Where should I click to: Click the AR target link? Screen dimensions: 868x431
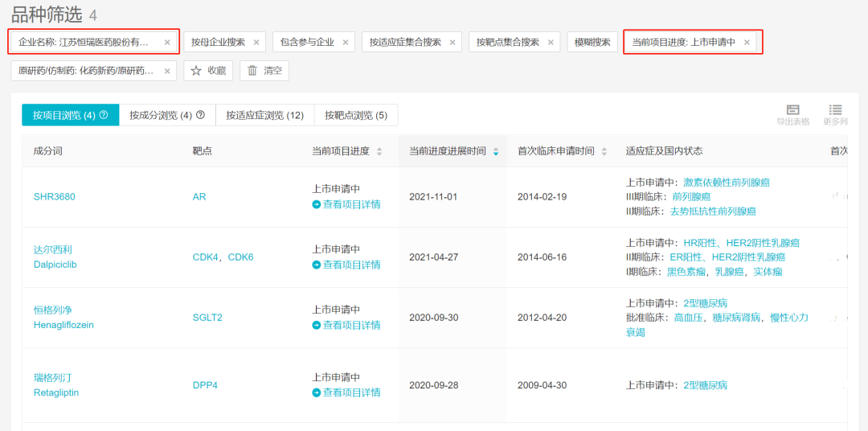(x=199, y=197)
